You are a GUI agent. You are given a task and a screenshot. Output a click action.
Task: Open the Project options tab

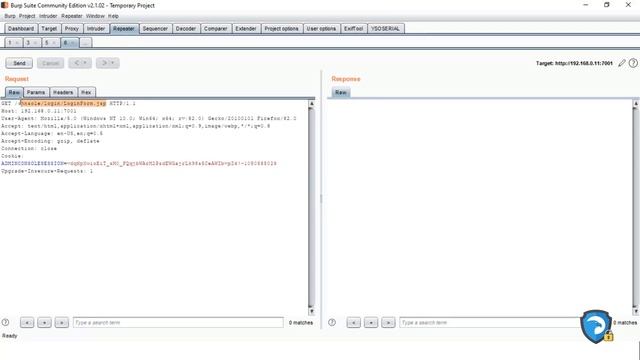(281, 29)
